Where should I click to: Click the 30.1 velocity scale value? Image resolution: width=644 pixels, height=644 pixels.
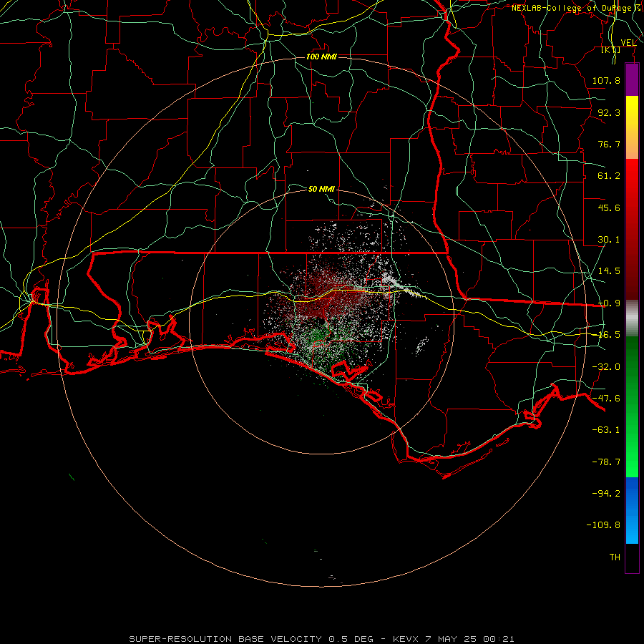pos(609,240)
